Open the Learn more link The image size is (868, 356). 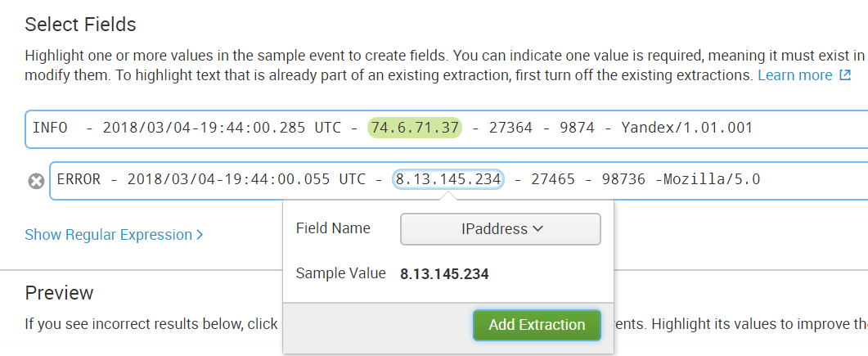pos(794,75)
